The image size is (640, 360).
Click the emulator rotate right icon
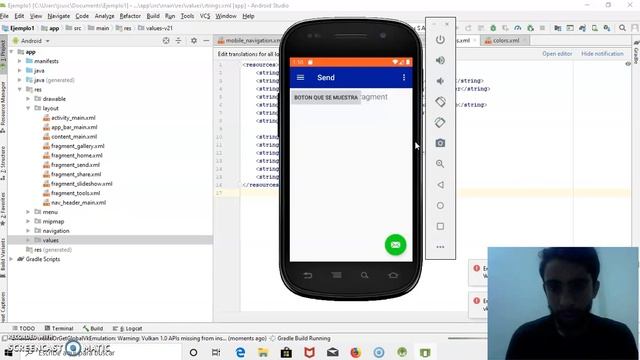440,122
